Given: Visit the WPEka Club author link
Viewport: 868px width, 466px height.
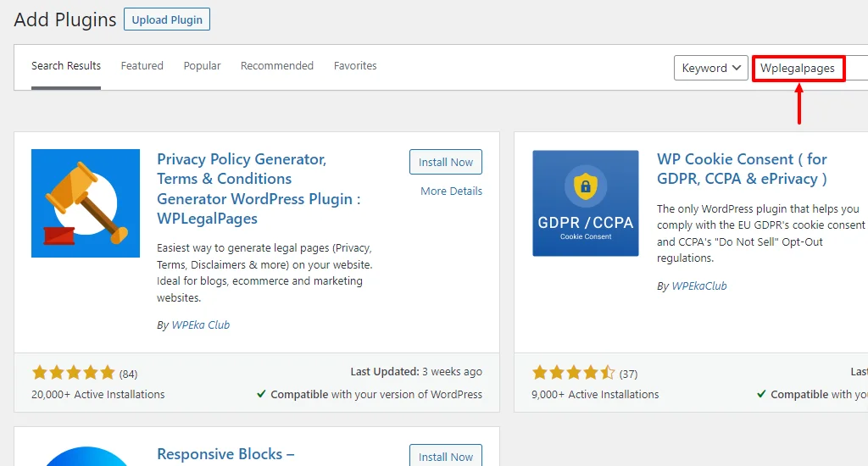Looking at the screenshot, I should pos(200,325).
